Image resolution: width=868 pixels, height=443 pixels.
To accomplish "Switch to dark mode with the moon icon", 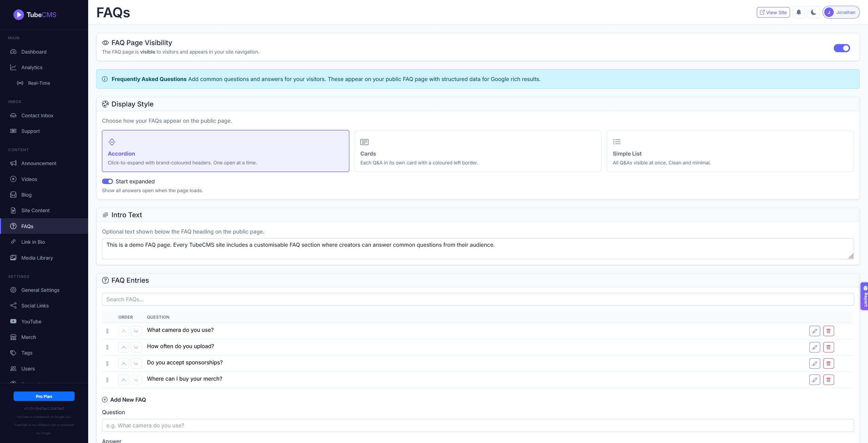I will click(813, 12).
